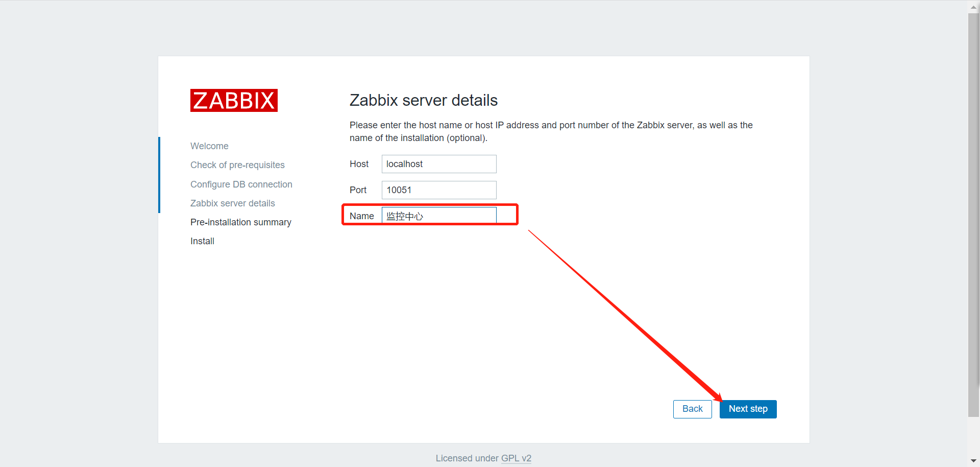Click the 10051 value in Port field
Viewport: 980px width, 467px height.
[x=399, y=190]
